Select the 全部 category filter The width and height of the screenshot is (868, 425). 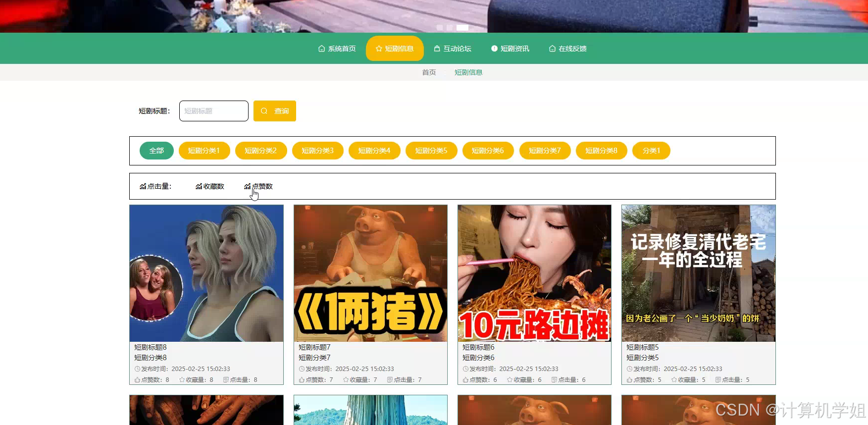click(x=156, y=151)
